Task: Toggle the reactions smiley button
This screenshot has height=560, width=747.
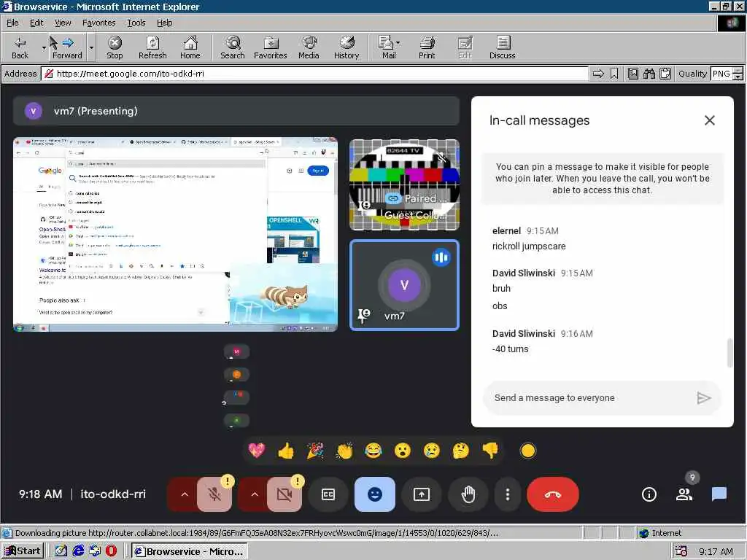Action: pyautogui.click(x=375, y=494)
